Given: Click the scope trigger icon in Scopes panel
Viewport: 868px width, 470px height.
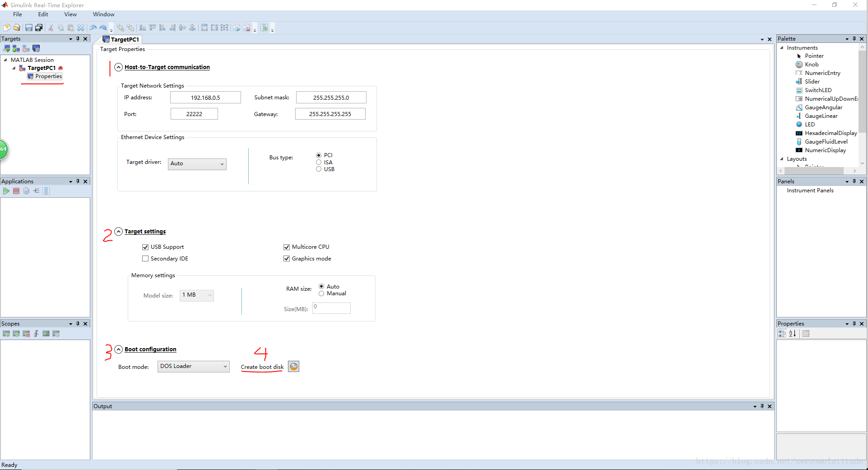Looking at the screenshot, I should click(x=36, y=334).
